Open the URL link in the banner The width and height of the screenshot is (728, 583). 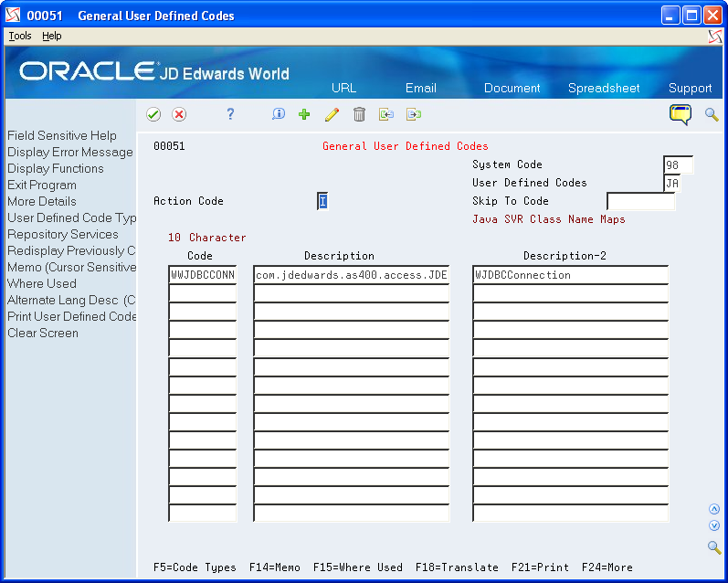pyautogui.click(x=344, y=89)
